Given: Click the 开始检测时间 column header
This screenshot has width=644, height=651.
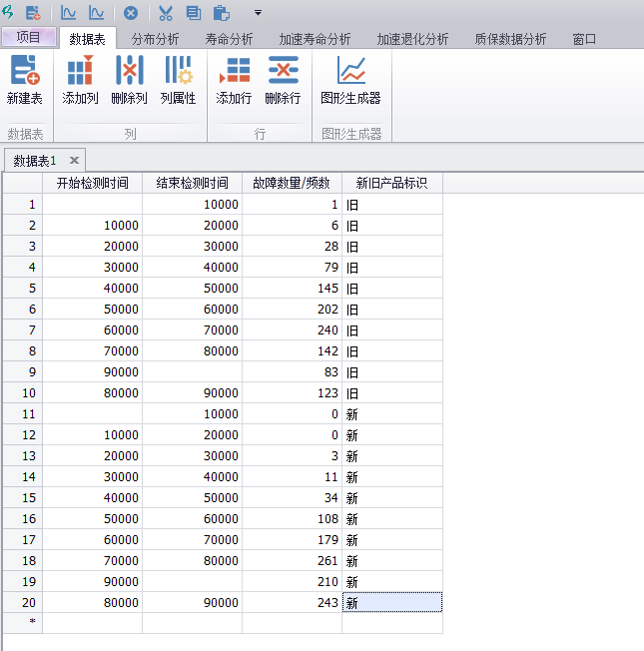Looking at the screenshot, I should click(x=93, y=183).
